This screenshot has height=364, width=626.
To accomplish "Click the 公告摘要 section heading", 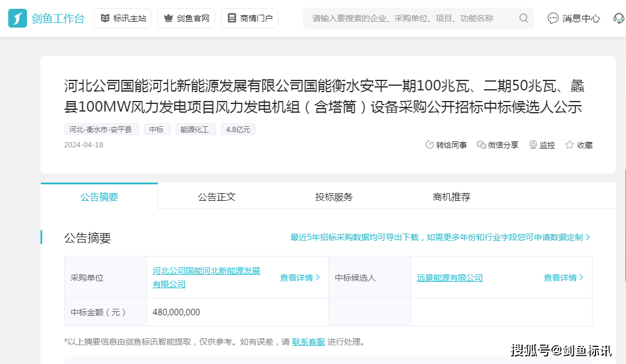I will click(x=87, y=238).
